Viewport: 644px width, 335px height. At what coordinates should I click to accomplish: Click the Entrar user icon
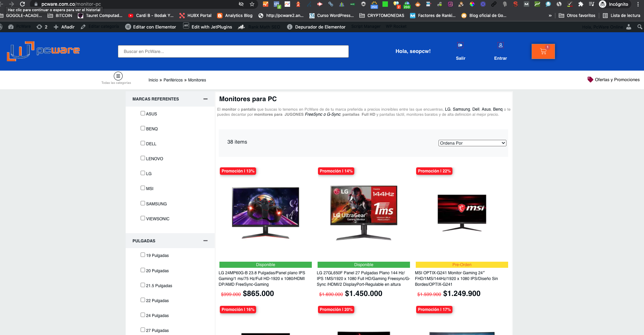click(500, 45)
